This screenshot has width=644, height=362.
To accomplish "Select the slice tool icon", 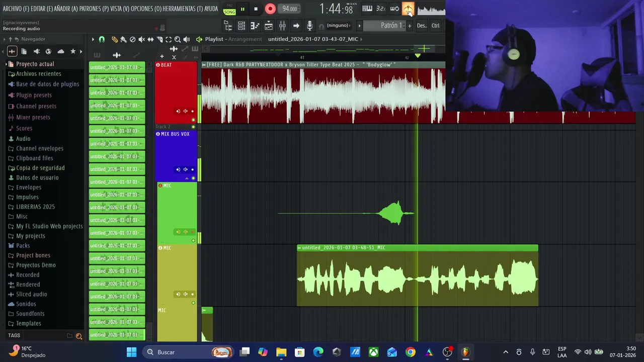I will (x=159, y=39).
